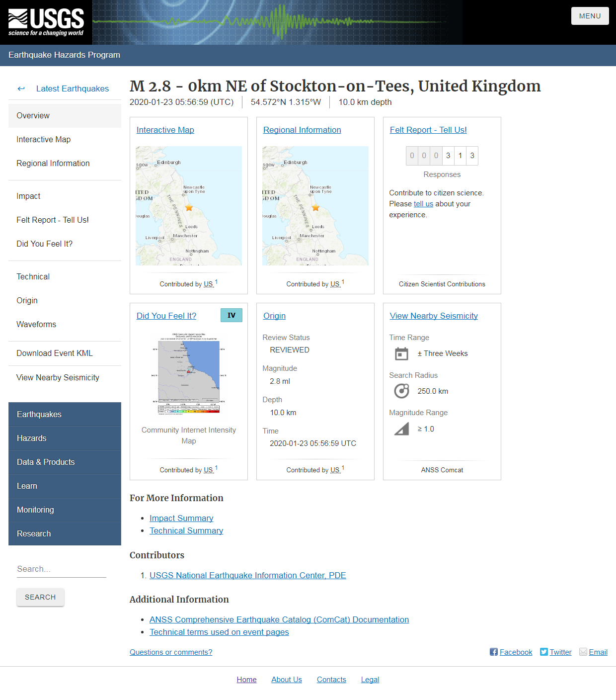Select Impact in the sidebar
Screen dimensions: 616x700
tap(65, 196)
